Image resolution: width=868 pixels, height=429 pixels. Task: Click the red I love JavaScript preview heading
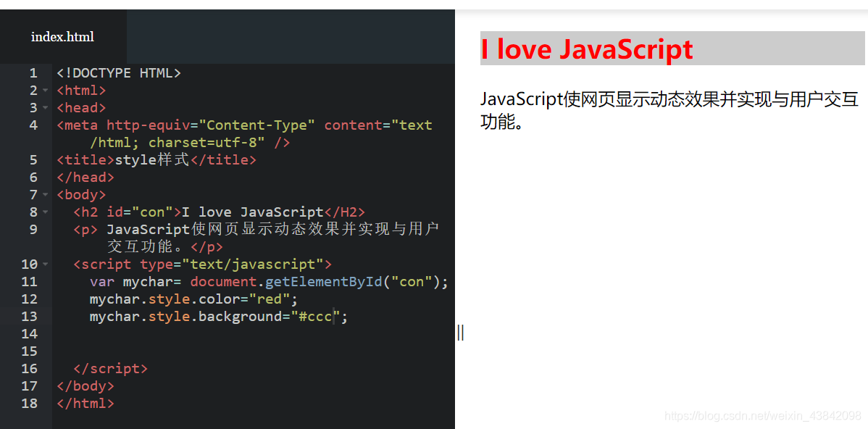[587, 49]
